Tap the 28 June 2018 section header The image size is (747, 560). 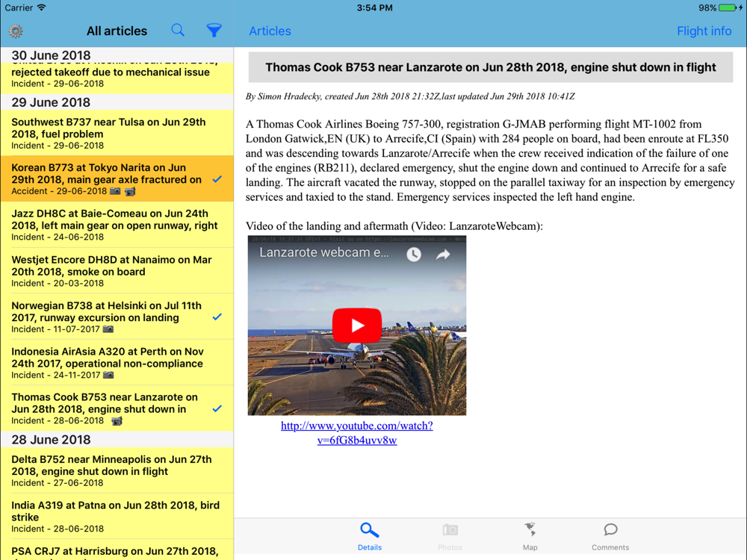coord(117,440)
